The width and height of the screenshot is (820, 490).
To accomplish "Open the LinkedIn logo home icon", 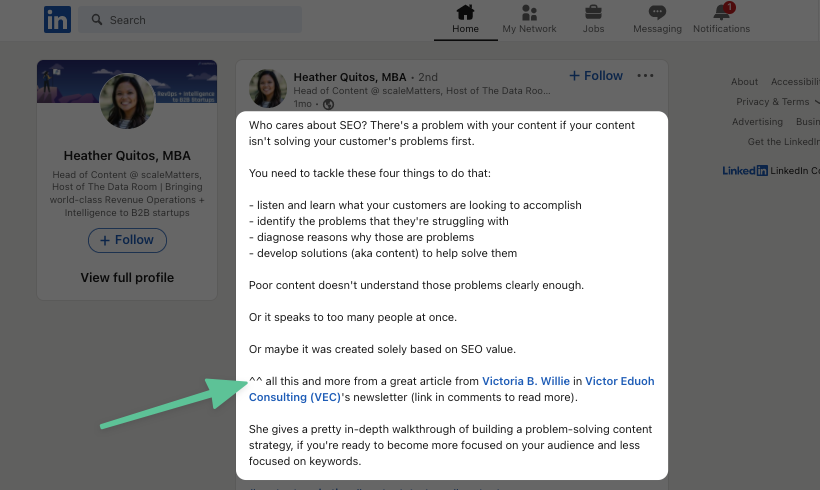I will pyautogui.click(x=57, y=20).
